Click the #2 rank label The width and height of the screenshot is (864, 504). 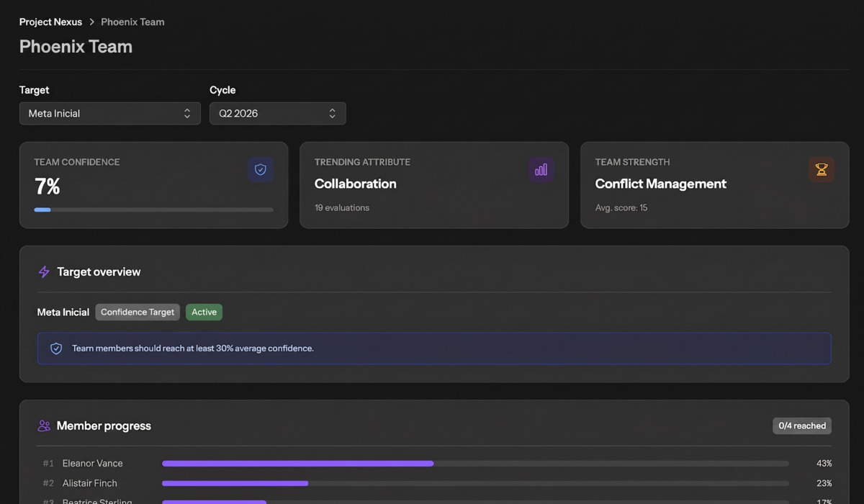tap(48, 483)
